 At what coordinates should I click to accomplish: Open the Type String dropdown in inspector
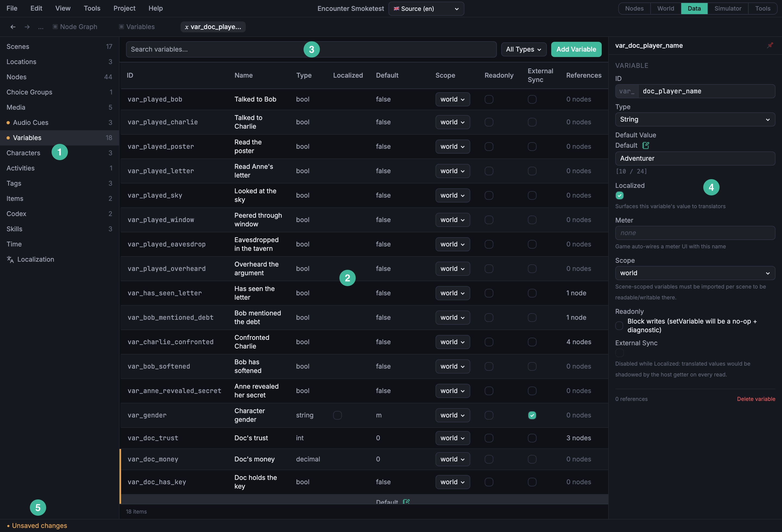pyautogui.click(x=695, y=119)
